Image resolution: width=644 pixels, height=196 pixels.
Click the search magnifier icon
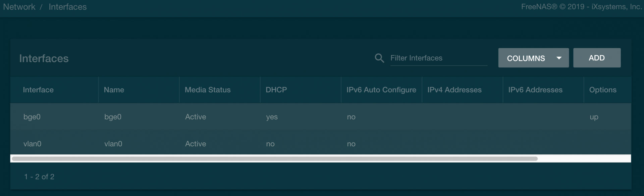379,58
